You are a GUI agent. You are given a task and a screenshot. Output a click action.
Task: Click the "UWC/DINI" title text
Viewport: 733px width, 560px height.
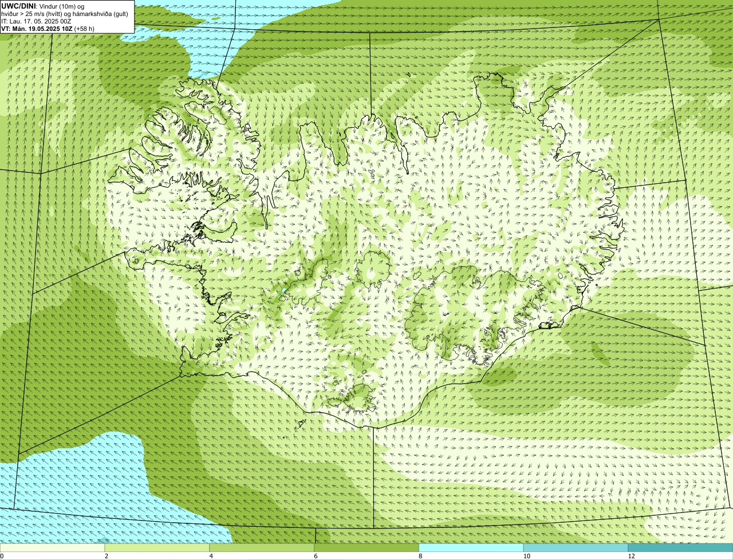point(19,6)
